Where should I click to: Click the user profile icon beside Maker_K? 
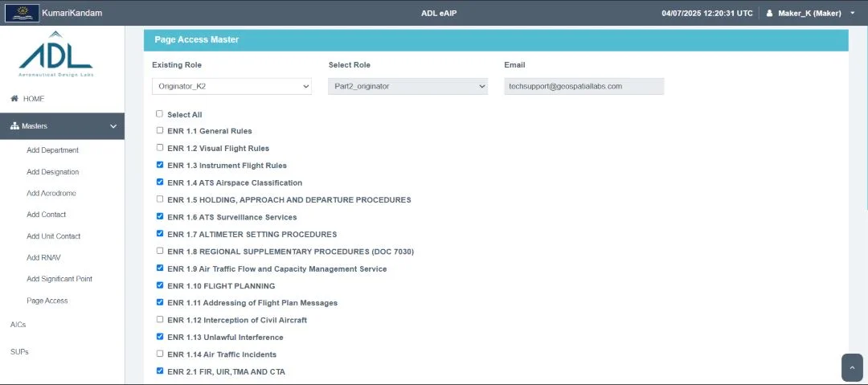(x=769, y=14)
